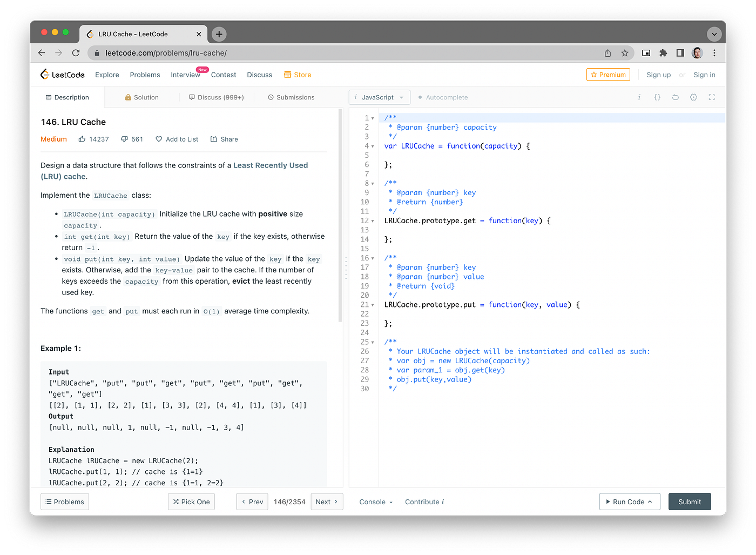This screenshot has width=756, height=555.
Task: Open the Contest nav item
Action: [x=224, y=75]
